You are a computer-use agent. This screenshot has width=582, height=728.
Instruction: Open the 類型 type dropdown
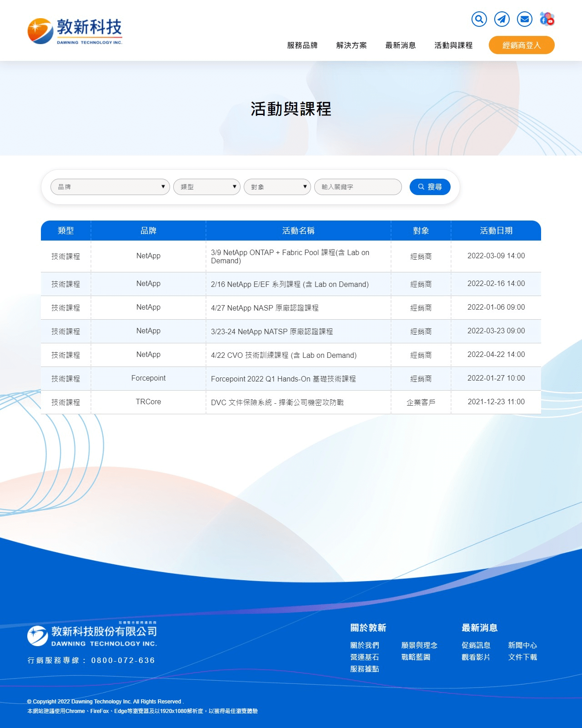click(x=207, y=187)
